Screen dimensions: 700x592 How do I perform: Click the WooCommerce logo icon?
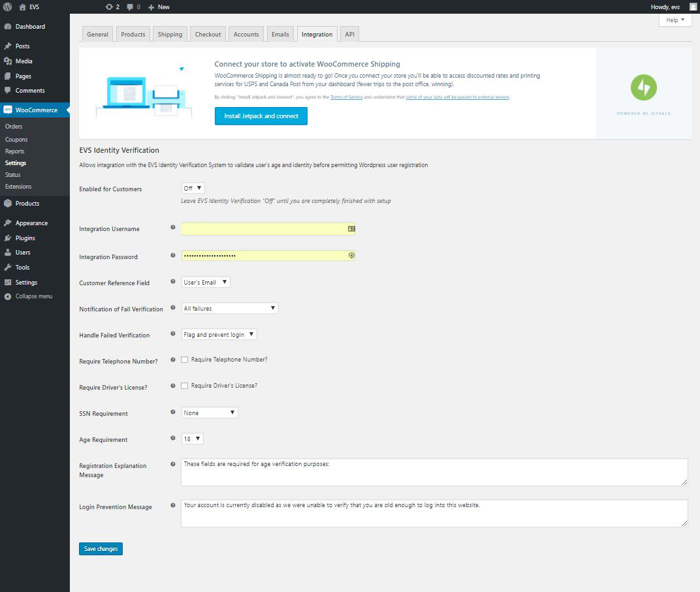(x=8, y=110)
